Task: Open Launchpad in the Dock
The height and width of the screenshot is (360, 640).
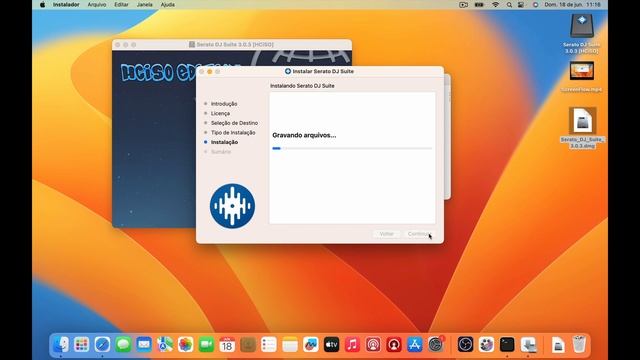Action: click(82, 344)
